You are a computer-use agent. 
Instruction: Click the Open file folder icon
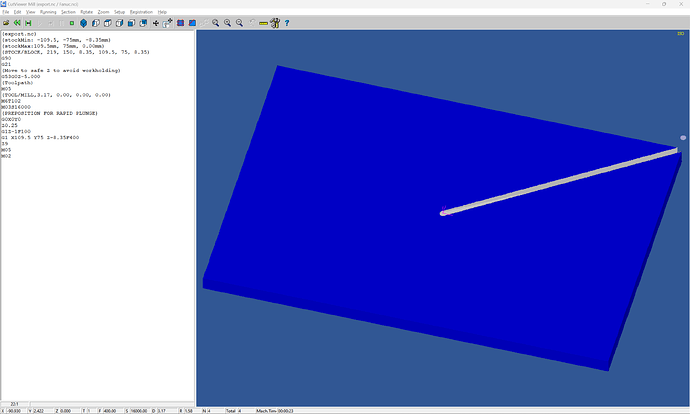point(6,21)
